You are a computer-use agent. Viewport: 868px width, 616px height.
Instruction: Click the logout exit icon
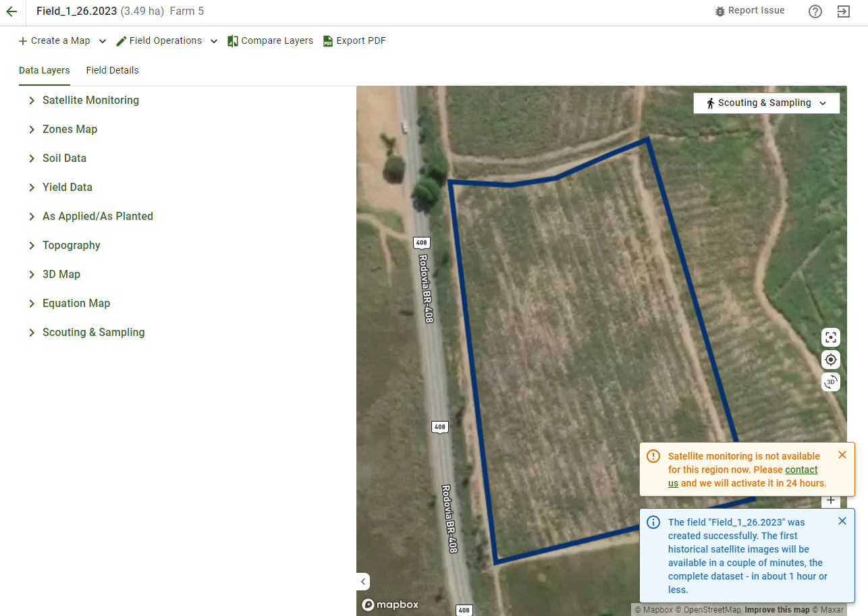(x=843, y=11)
